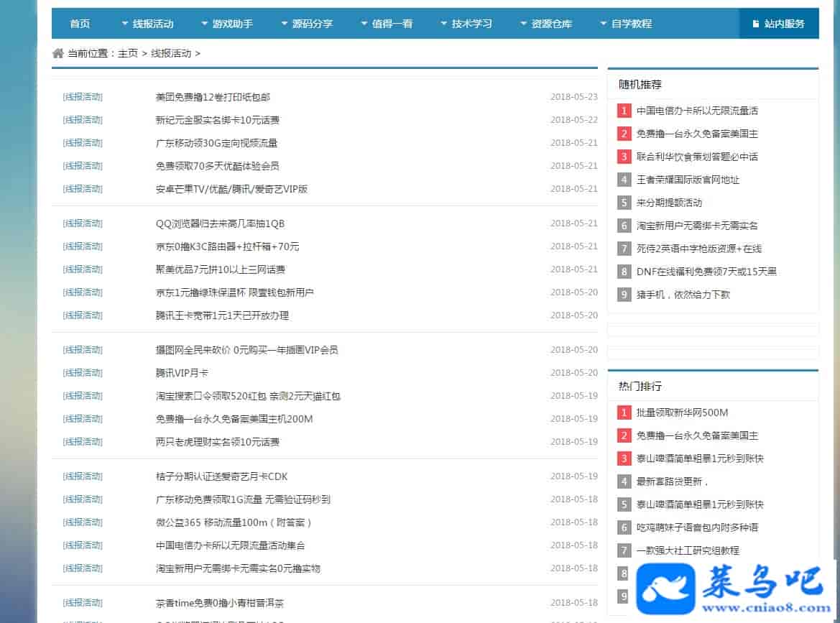Click rank badge 9 in 随机推荐

click(x=624, y=295)
